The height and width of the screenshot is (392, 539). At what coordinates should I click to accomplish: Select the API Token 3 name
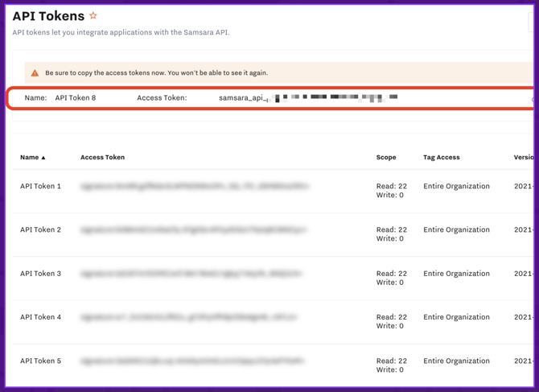(x=40, y=274)
